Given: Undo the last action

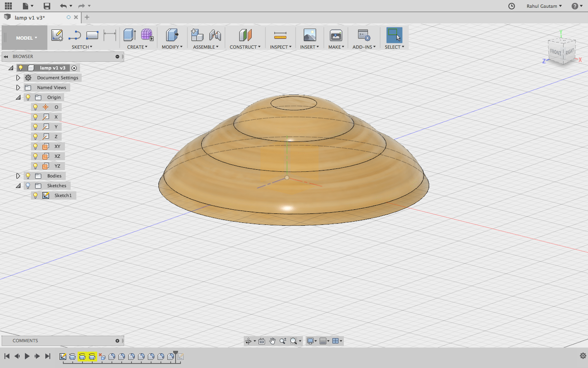Looking at the screenshot, I should [x=63, y=6].
